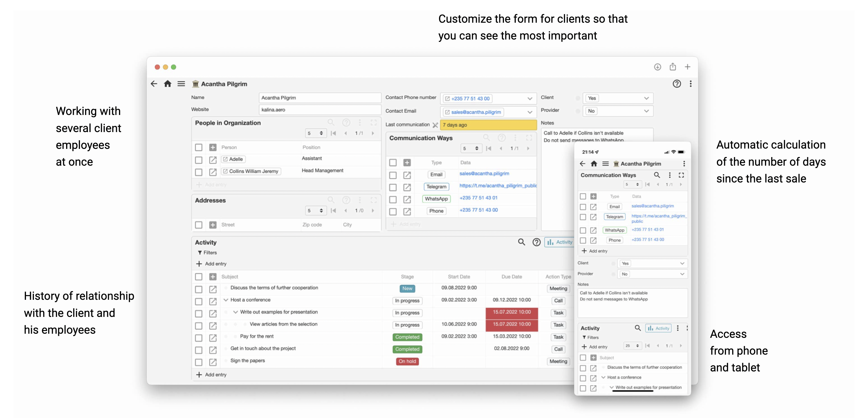Expand the Contact Email dropdown

pyautogui.click(x=530, y=112)
